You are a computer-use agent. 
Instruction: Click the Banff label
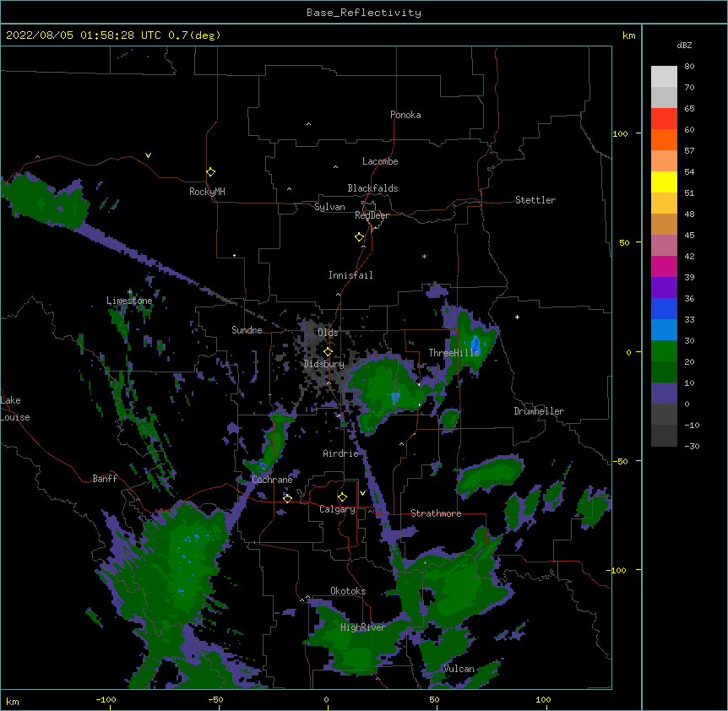(105, 479)
